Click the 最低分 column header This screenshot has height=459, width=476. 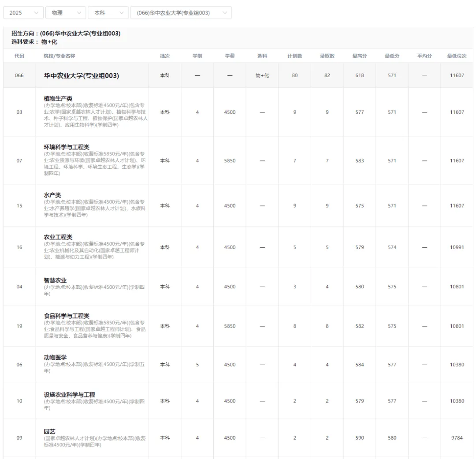(392, 56)
